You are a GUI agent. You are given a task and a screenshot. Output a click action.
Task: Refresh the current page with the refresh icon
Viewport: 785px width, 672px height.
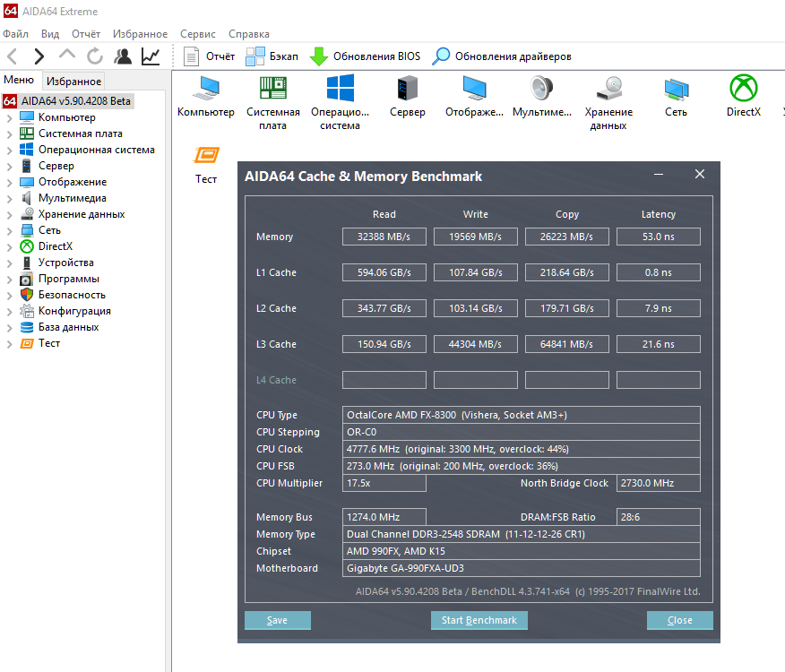point(95,56)
